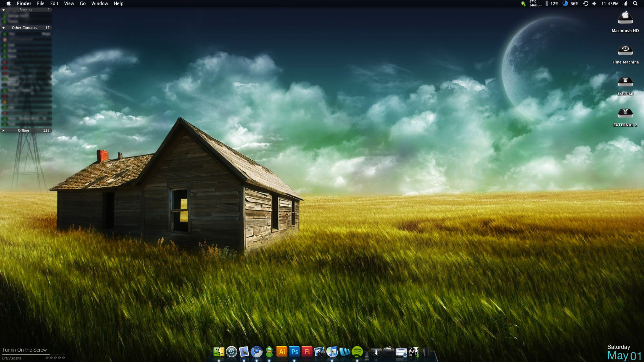The height and width of the screenshot is (362, 644).
Task: Open the Mail eagle stamp icon
Action: pos(244,352)
